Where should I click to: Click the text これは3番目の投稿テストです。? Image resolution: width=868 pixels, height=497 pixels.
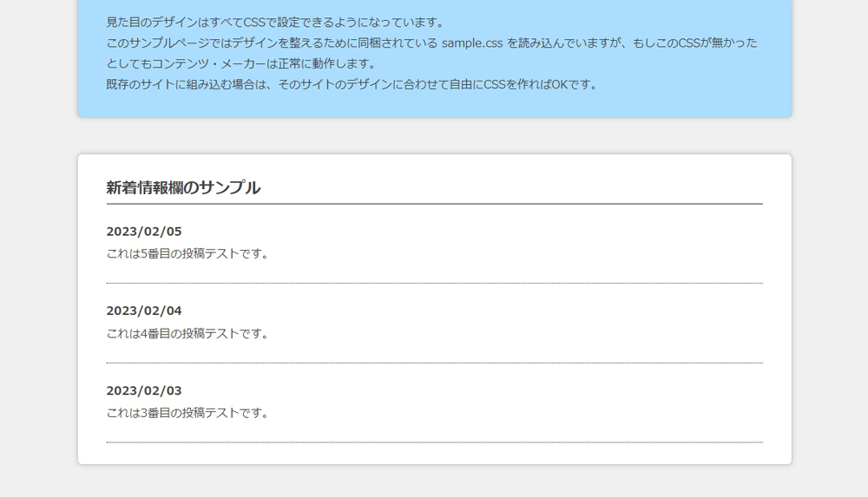coord(188,413)
